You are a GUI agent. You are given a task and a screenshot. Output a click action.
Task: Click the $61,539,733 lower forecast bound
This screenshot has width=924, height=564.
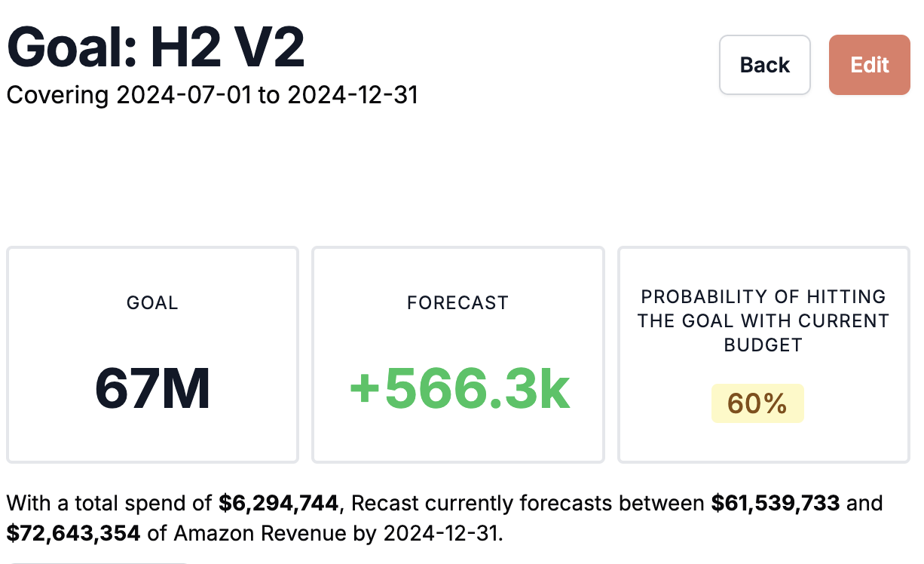tap(775, 503)
